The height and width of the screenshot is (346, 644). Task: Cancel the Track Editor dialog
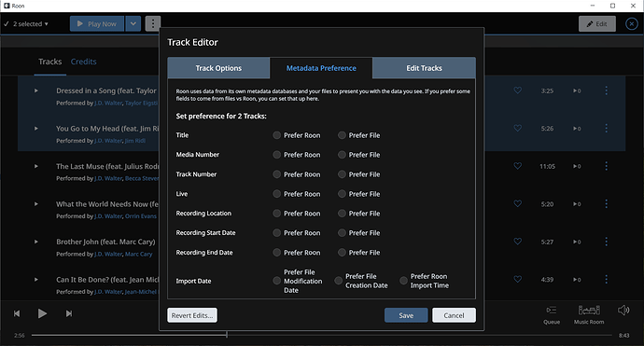[x=454, y=315]
